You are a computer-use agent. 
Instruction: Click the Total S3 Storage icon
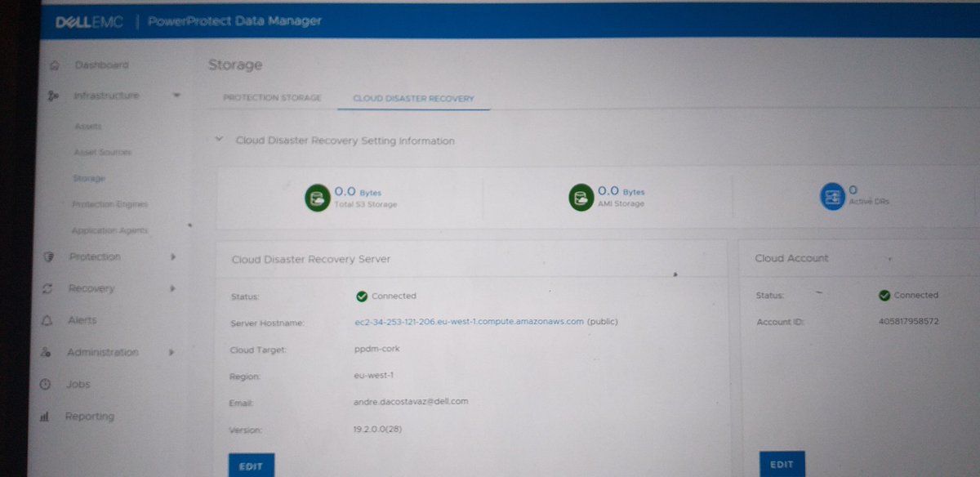tap(316, 197)
